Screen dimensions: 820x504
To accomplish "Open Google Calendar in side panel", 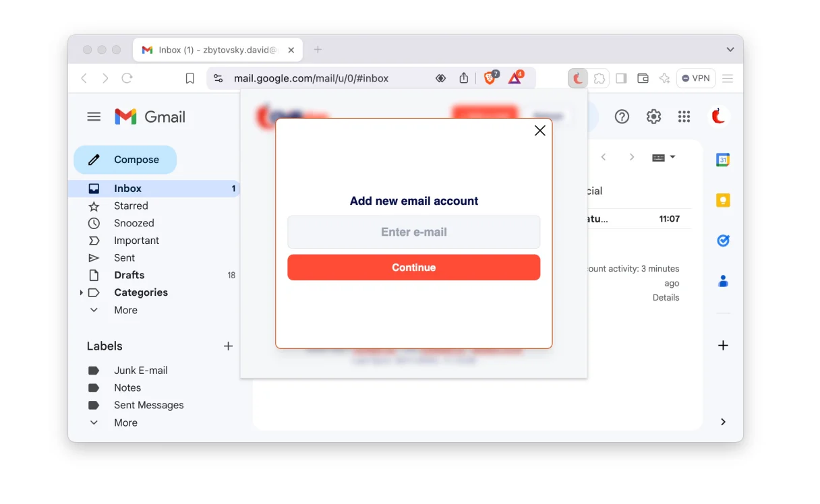I will point(723,160).
